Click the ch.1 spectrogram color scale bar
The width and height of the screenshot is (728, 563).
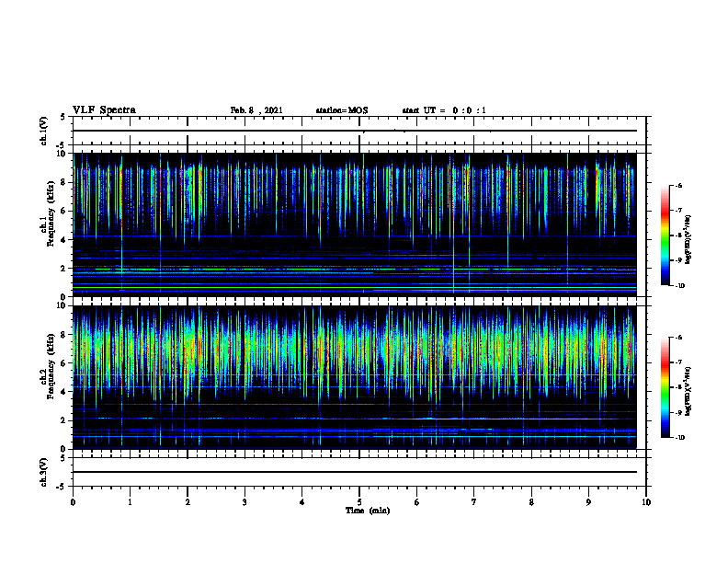[x=665, y=236]
